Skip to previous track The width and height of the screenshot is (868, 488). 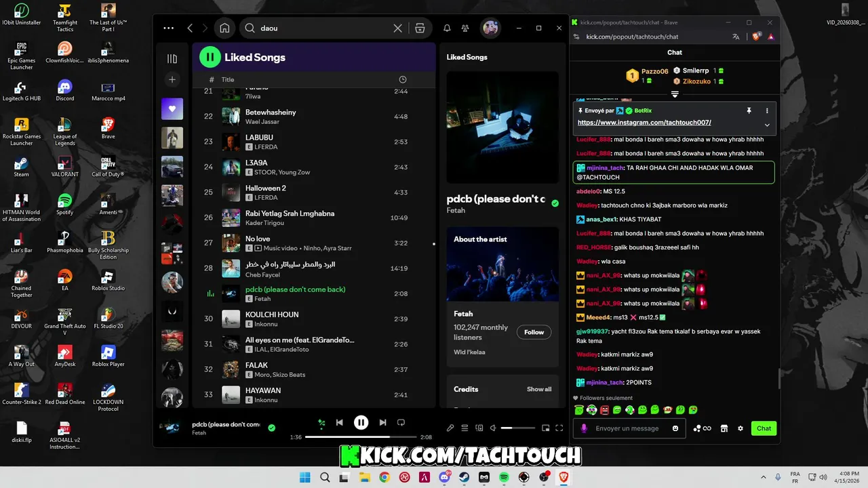pyautogui.click(x=339, y=422)
